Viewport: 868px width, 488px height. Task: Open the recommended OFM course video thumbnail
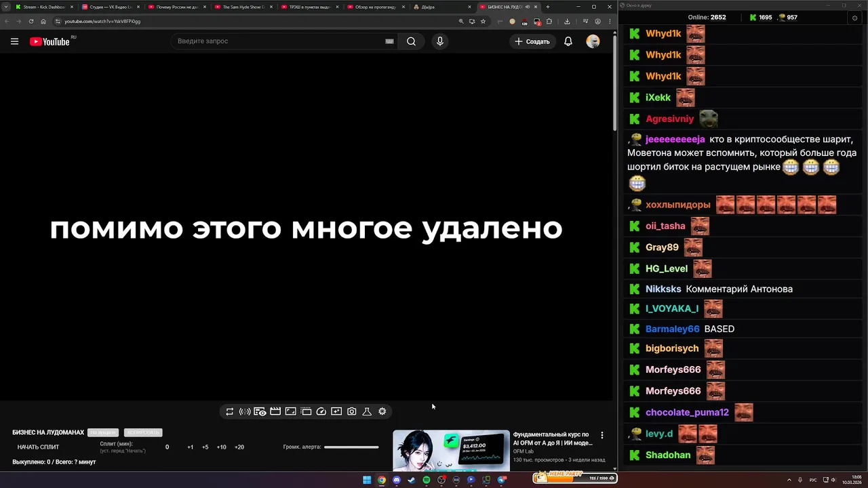tap(451, 450)
